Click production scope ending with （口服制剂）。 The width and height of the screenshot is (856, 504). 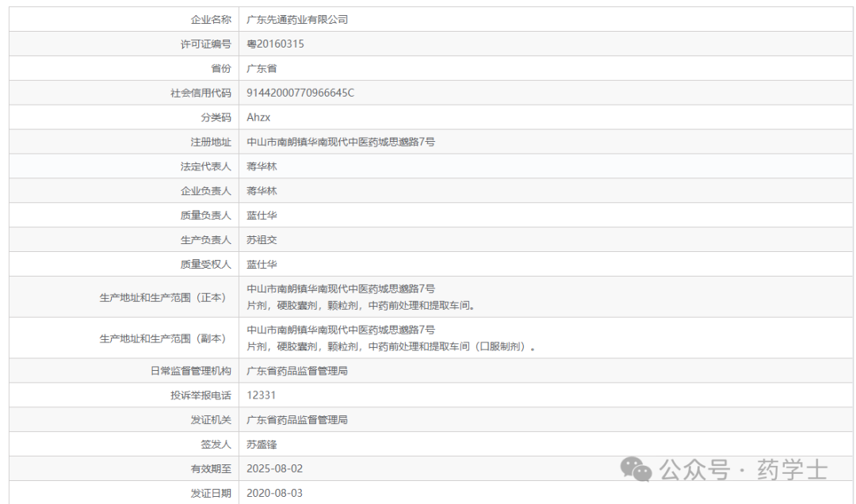(x=391, y=347)
